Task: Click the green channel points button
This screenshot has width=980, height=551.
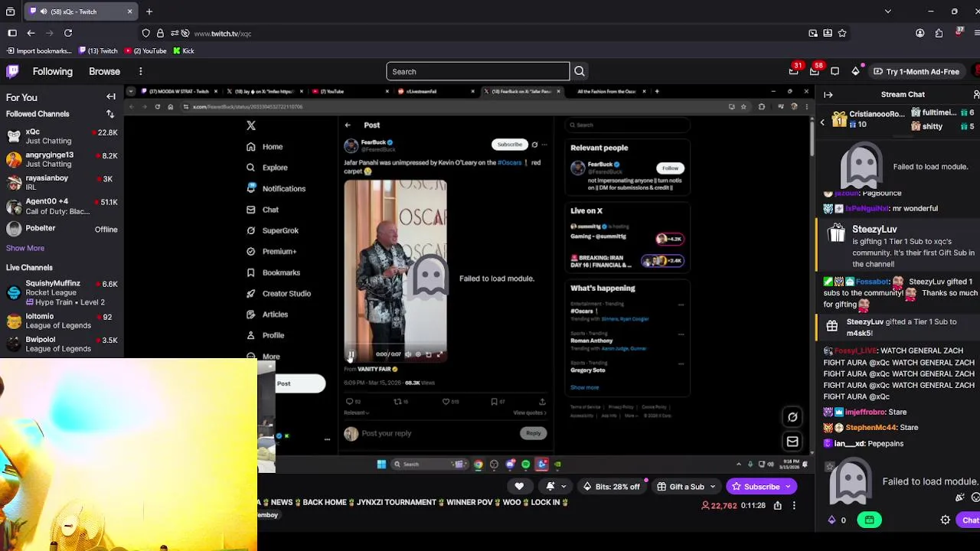Action: pyautogui.click(x=870, y=520)
